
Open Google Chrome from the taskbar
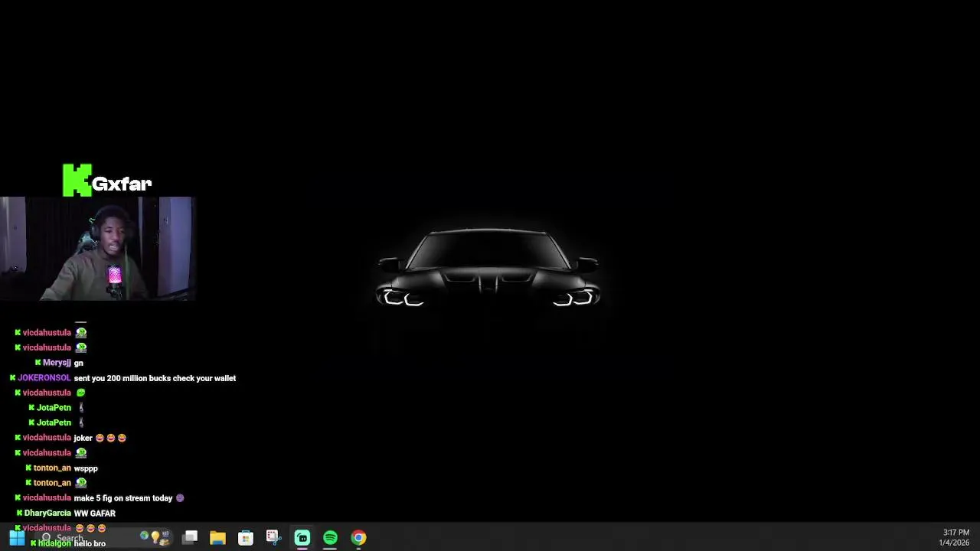click(x=358, y=538)
